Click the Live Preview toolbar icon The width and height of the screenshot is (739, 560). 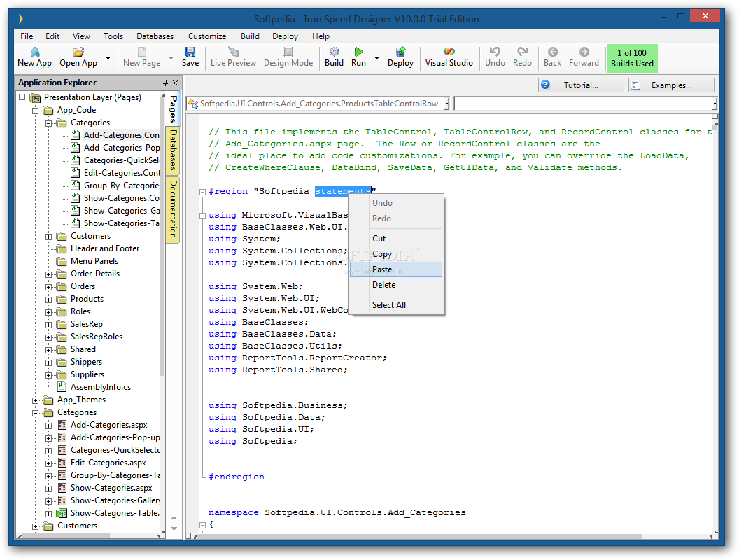pos(233,52)
